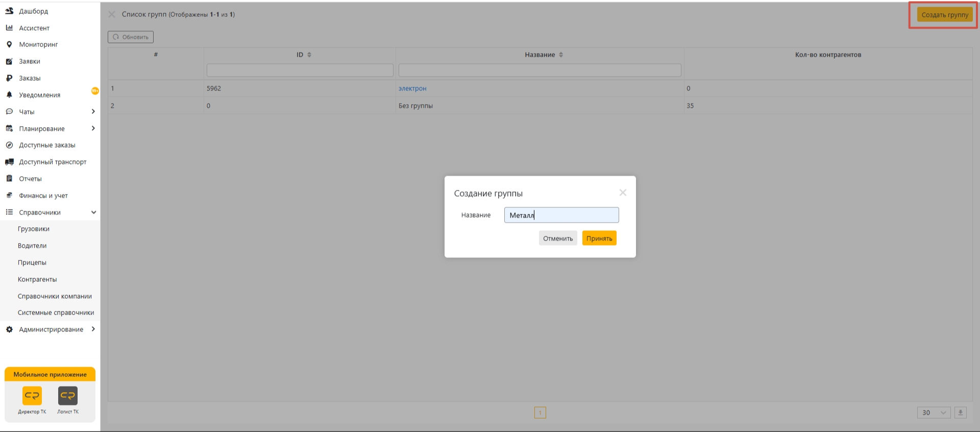The height and width of the screenshot is (432, 980).
Task: Click the Dashboard icon in sidebar
Action: pos(9,11)
